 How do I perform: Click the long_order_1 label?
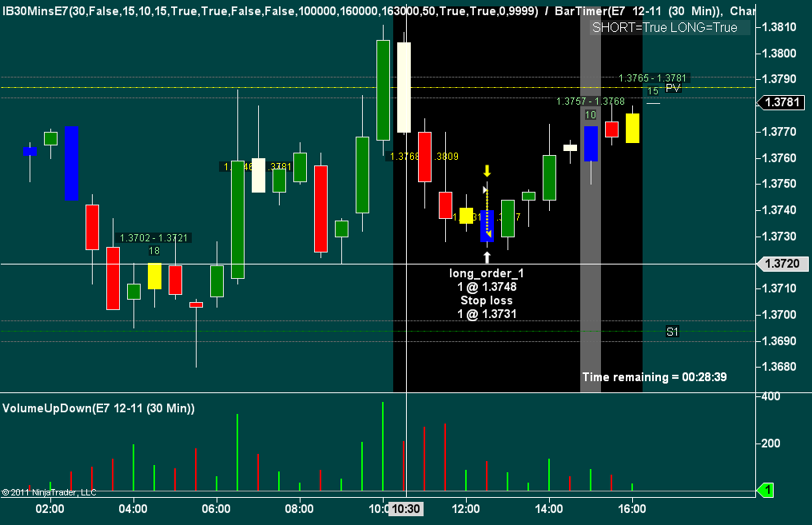pyautogui.click(x=486, y=273)
